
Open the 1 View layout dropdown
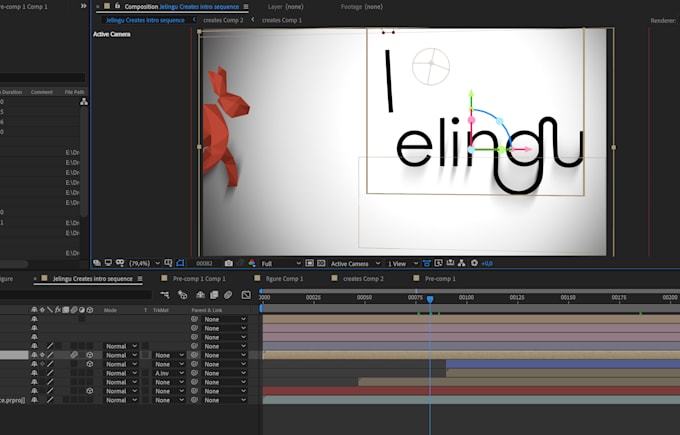[402, 263]
